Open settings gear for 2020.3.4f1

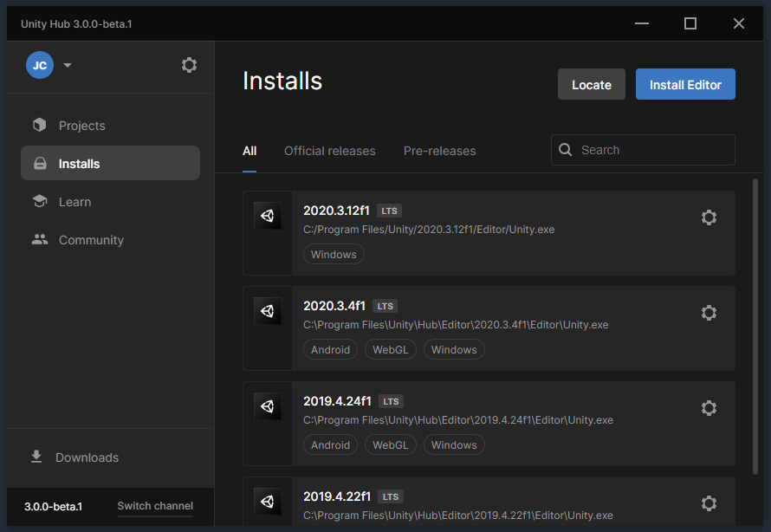coord(709,313)
